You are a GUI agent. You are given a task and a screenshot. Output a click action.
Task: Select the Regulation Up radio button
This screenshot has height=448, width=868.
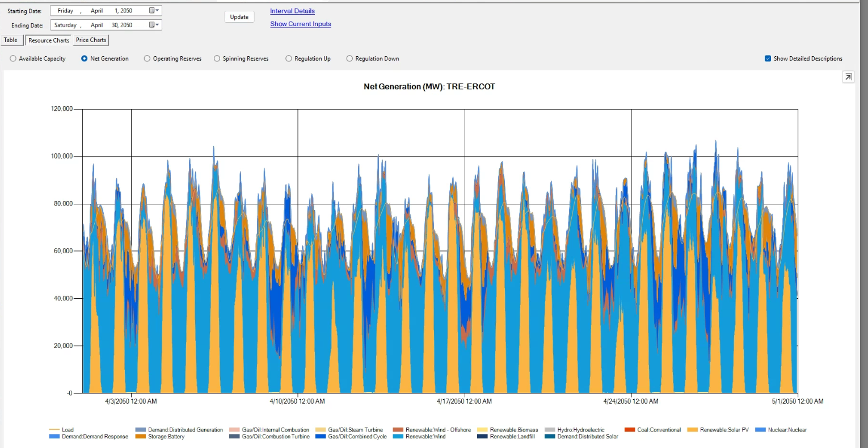[289, 58]
